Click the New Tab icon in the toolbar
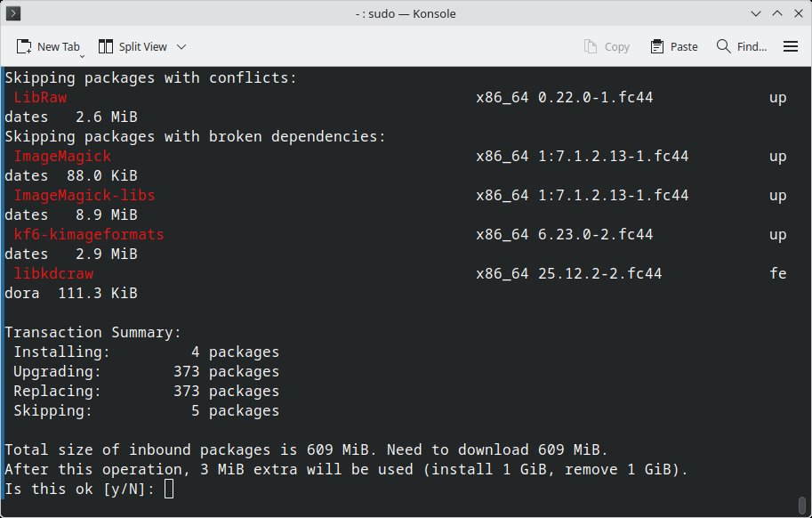Screen dimensions: 812x518 [25, 46]
